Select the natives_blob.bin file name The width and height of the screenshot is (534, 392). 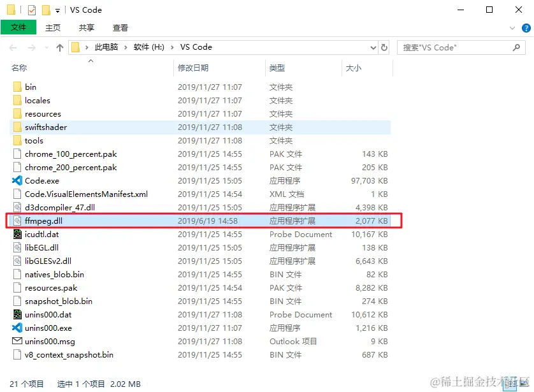pyautogui.click(x=55, y=274)
